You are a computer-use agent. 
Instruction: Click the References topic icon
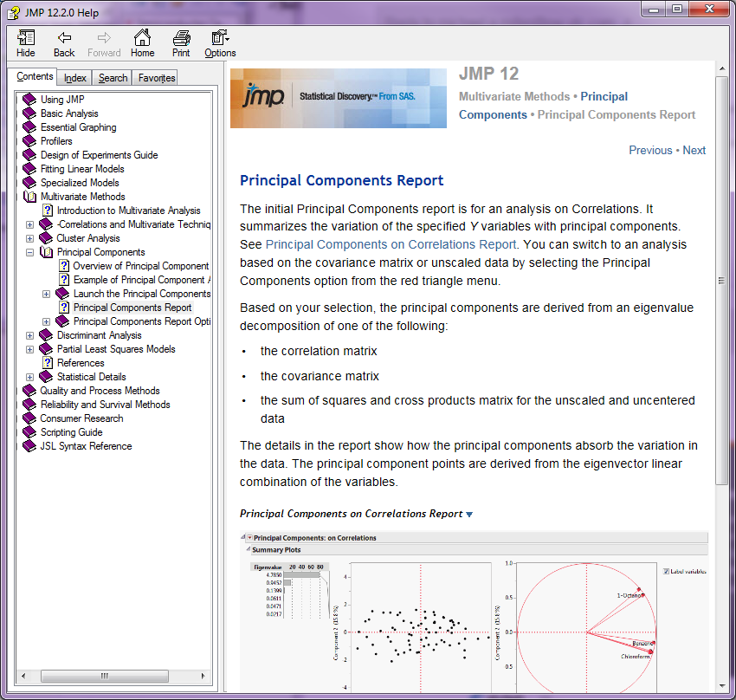pyautogui.click(x=48, y=363)
